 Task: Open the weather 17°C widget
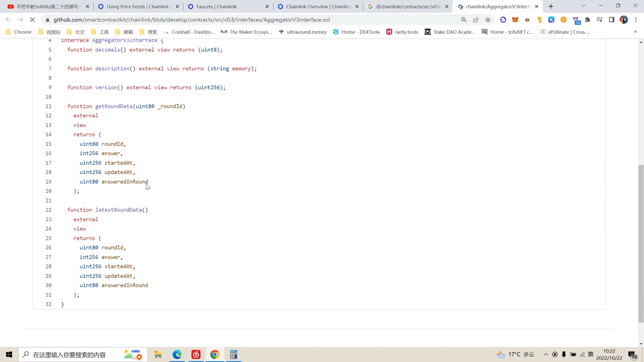coord(515,354)
